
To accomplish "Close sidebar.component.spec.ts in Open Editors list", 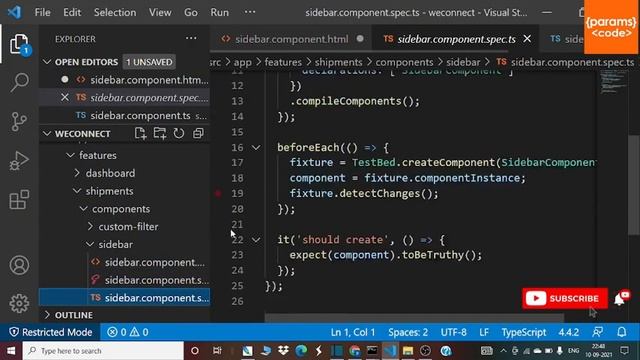I will [64, 98].
